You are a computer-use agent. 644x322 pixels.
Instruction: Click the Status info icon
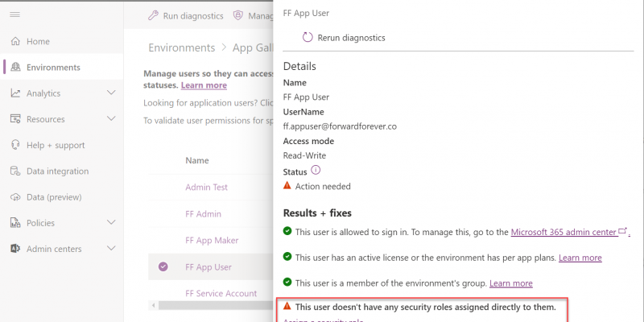tap(316, 171)
